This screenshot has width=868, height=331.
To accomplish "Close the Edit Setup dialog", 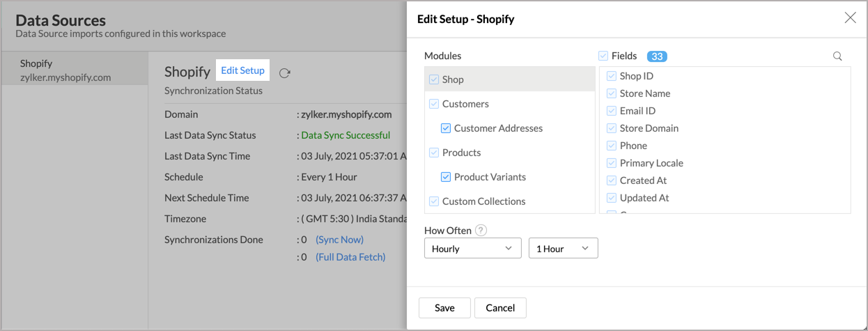I will point(850,18).
